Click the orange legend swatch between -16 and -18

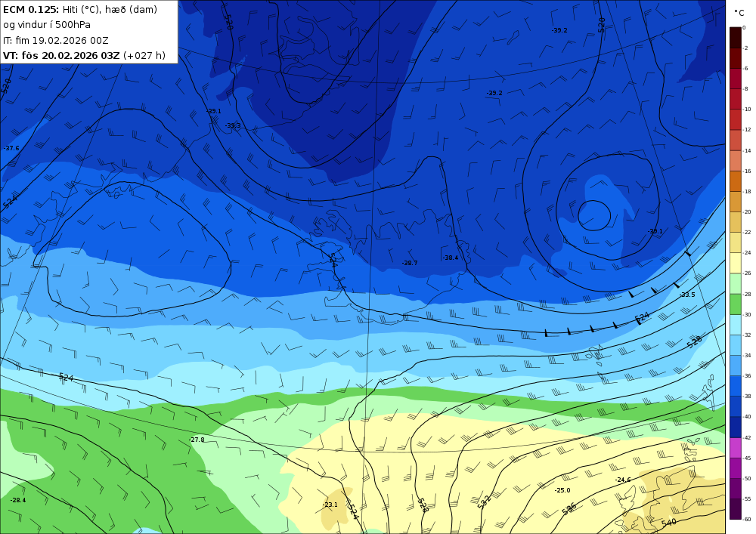736,181
